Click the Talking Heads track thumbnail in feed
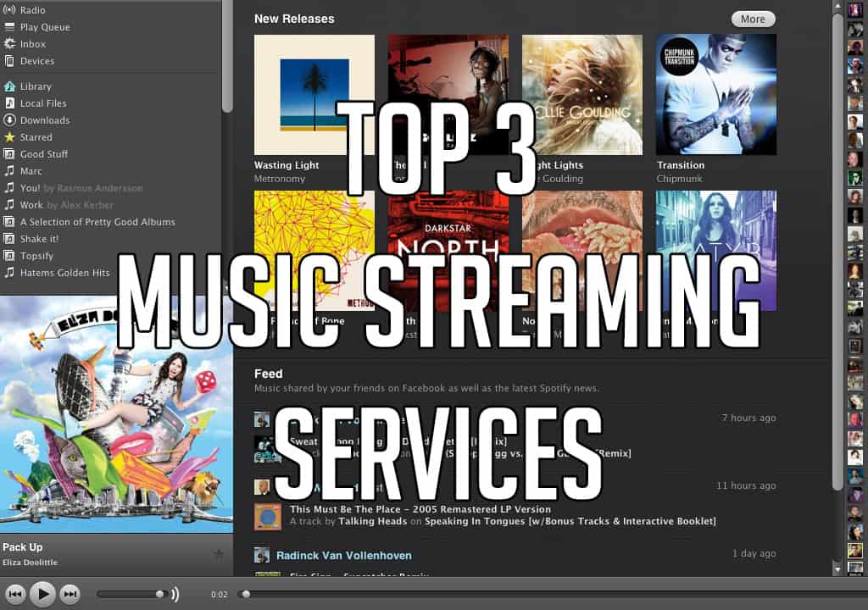The image size is (868, 610). tap(267, 516)
